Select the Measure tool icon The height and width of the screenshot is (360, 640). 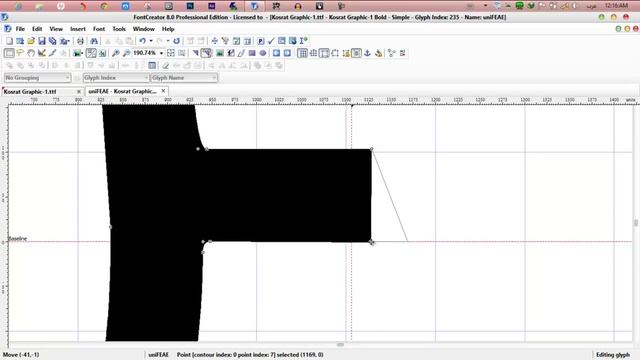(42, 53)
